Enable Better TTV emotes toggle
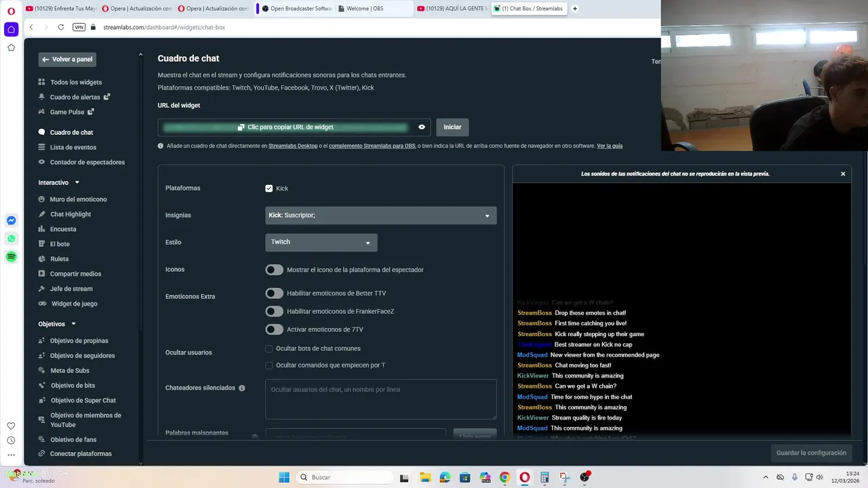The height and width of the screenshot is (488, 868). tap(274, 293)
